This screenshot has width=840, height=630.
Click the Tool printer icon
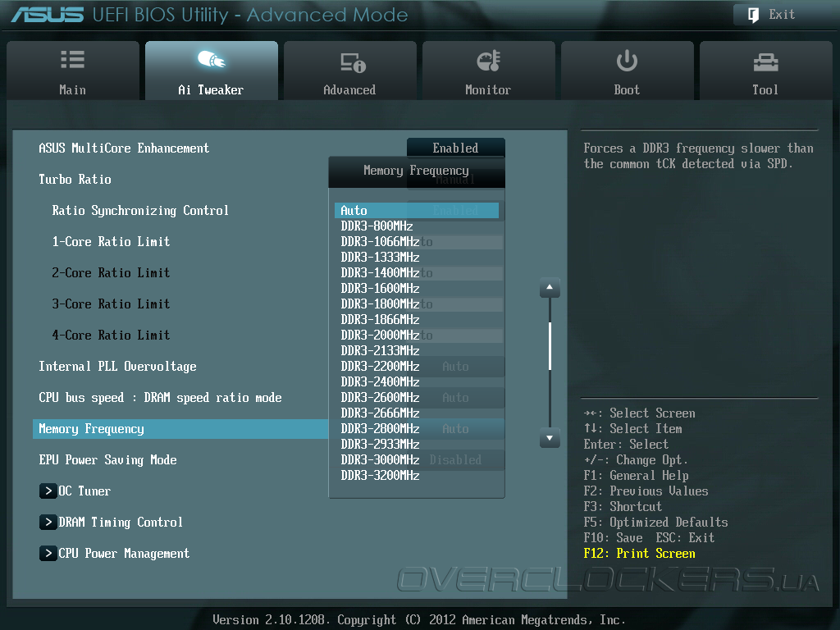tap(765, 62)
